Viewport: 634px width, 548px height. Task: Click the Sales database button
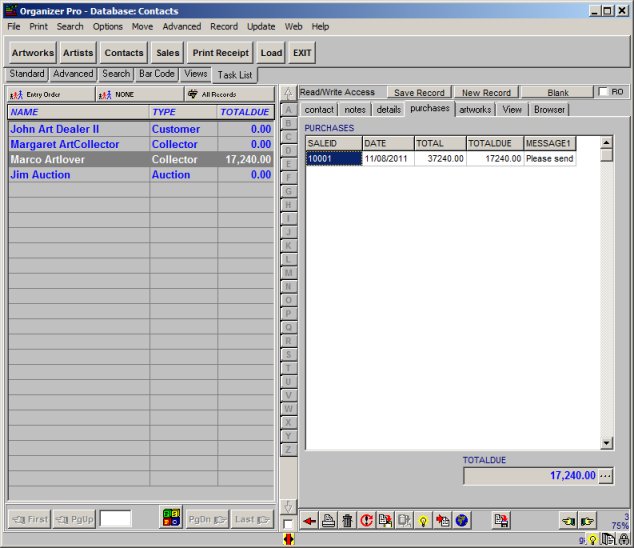coord(167,53)
